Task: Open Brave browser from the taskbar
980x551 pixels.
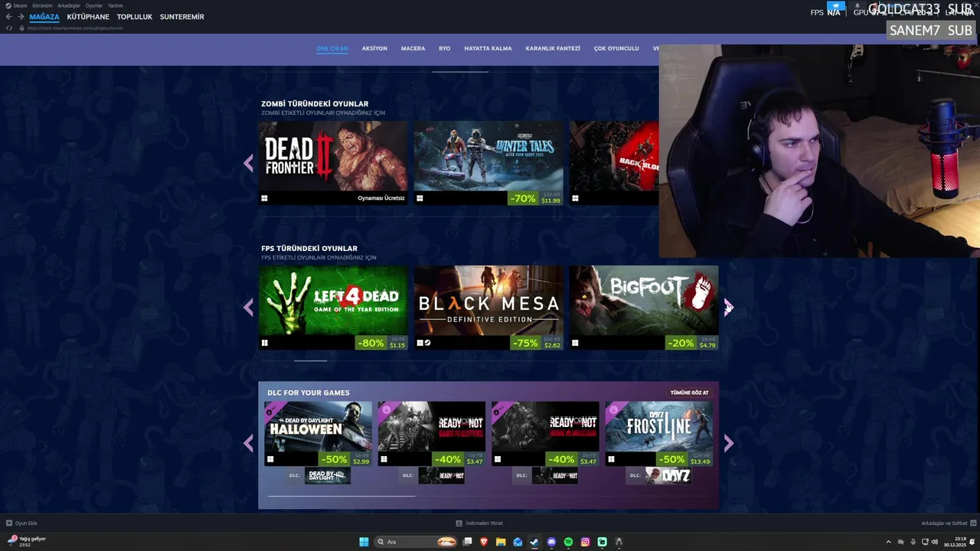Action: [x=484, y=542]
